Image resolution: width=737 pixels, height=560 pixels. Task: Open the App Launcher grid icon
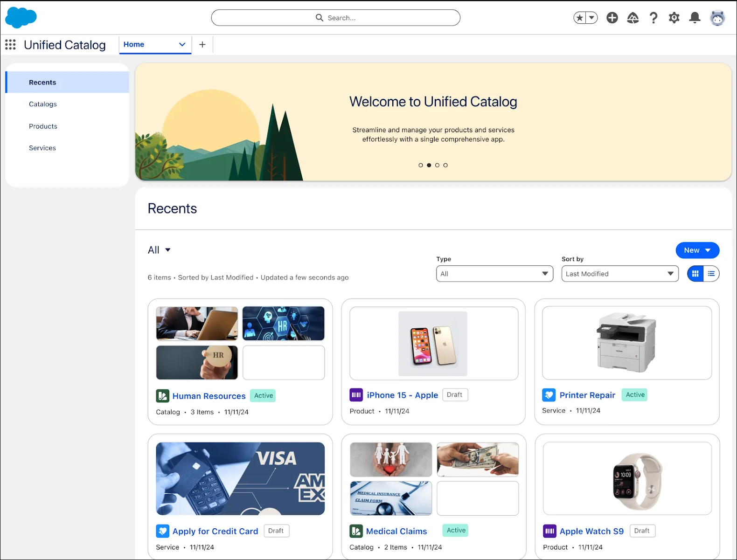tap(10, 45)
